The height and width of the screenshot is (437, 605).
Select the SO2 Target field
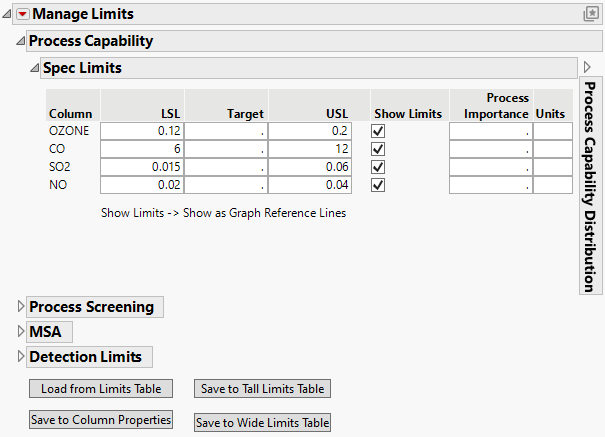[x=226, y=167]
